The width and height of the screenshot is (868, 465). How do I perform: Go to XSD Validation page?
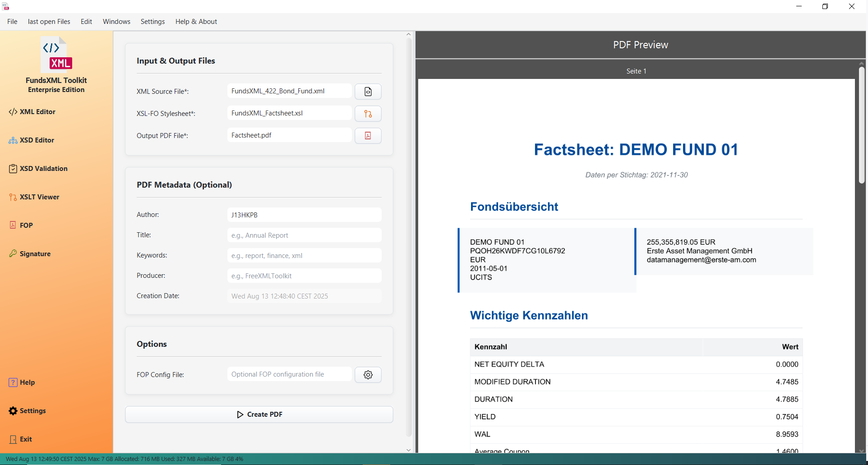pos(38,169)
